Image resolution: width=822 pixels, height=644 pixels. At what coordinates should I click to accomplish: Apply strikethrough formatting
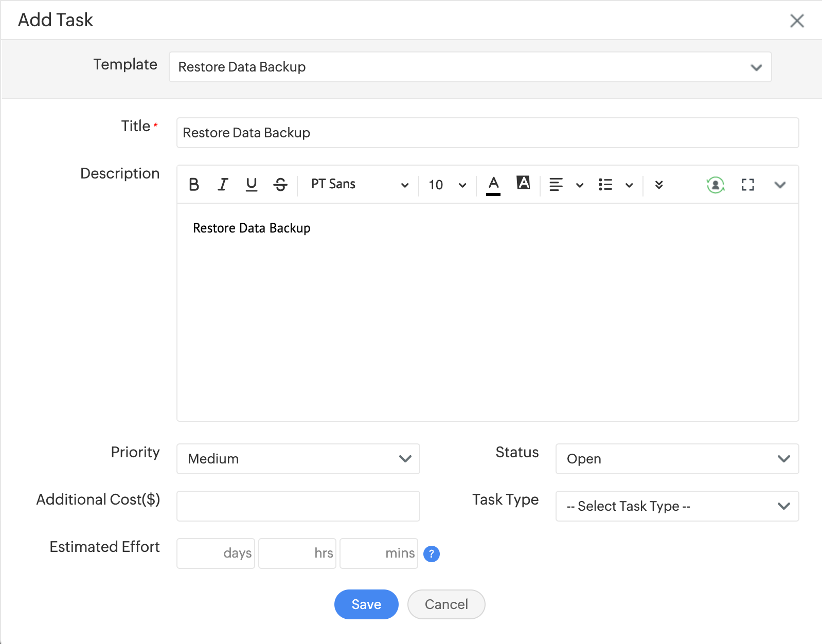(x=280, y=185)
